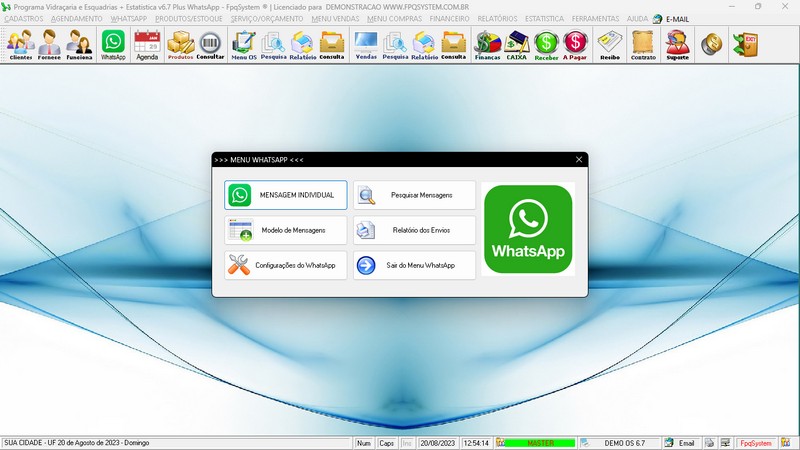Screen dimensions: 800x450
Task: Click the 20/08/2023 date in status bar
Action: tap(437, 443)
